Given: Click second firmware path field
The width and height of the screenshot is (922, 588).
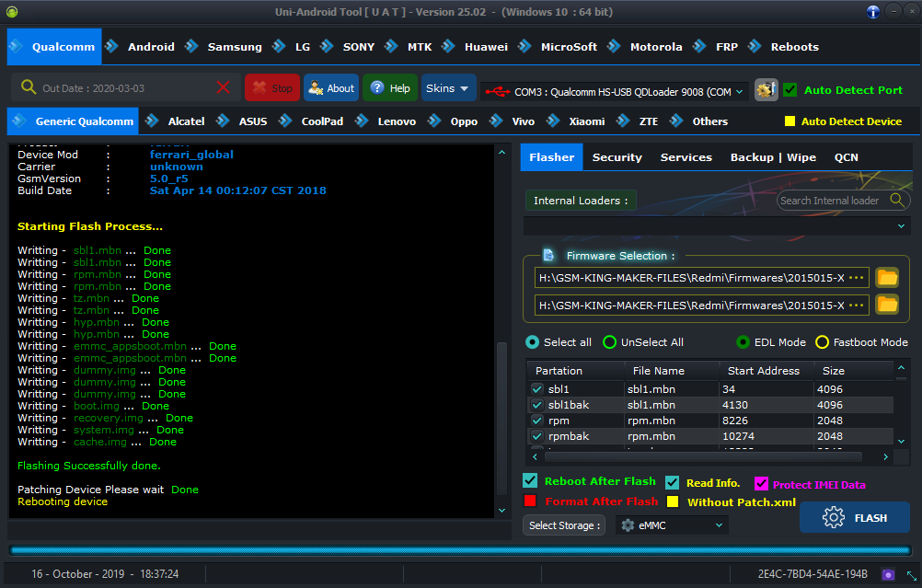Looking at the screenshot, I should [701, 306].
